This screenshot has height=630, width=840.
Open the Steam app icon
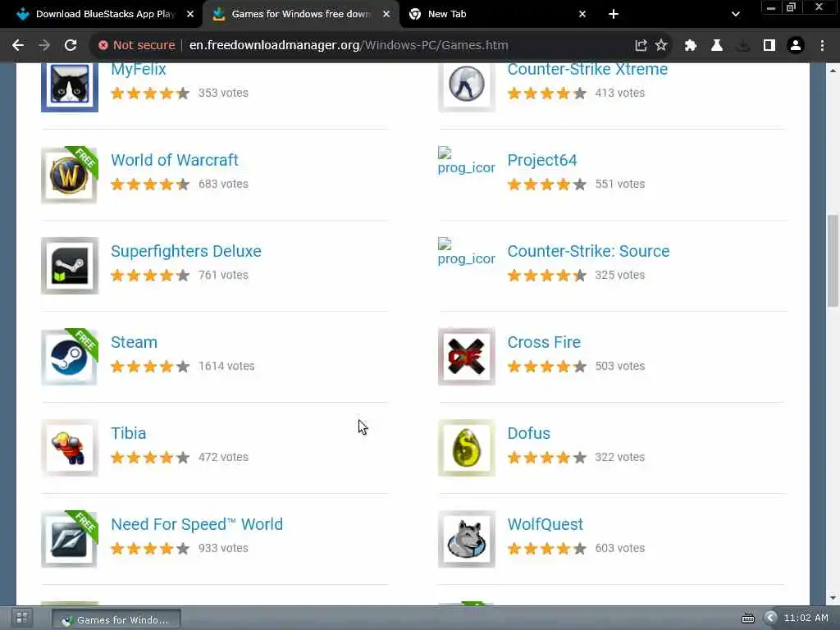click(70, 357)
